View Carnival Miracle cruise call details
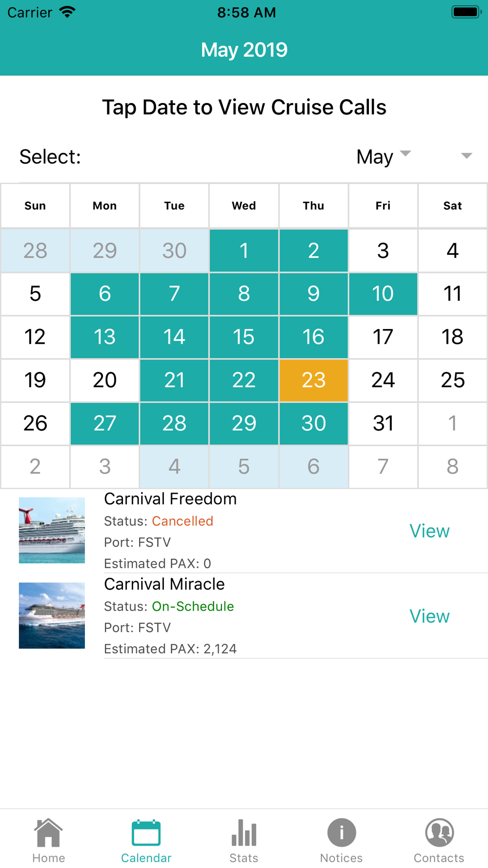Viewport: 488px width, 868px height. click(x=429, y=617)
